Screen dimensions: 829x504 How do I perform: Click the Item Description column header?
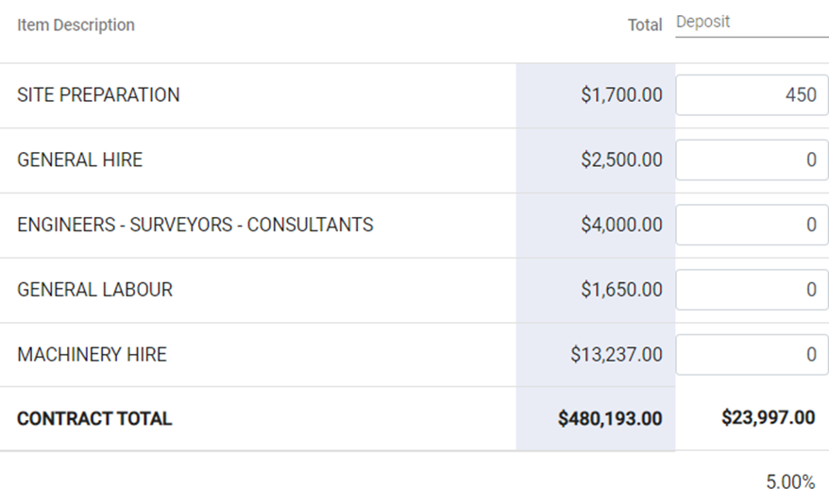[x=76, y=25]
